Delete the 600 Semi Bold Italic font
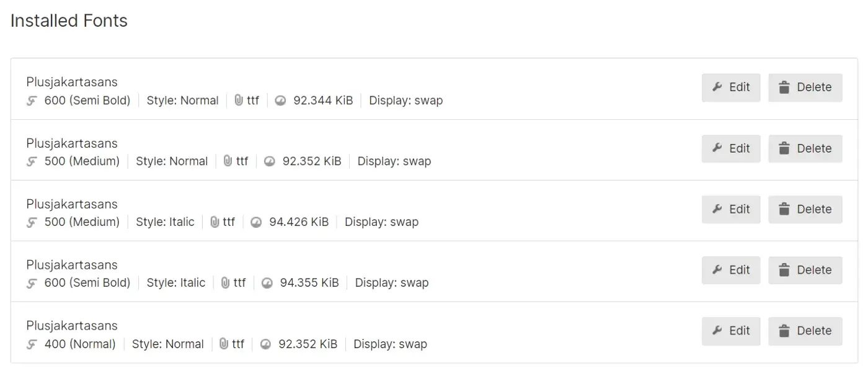The image size is (868, 373). coord(805,270)
